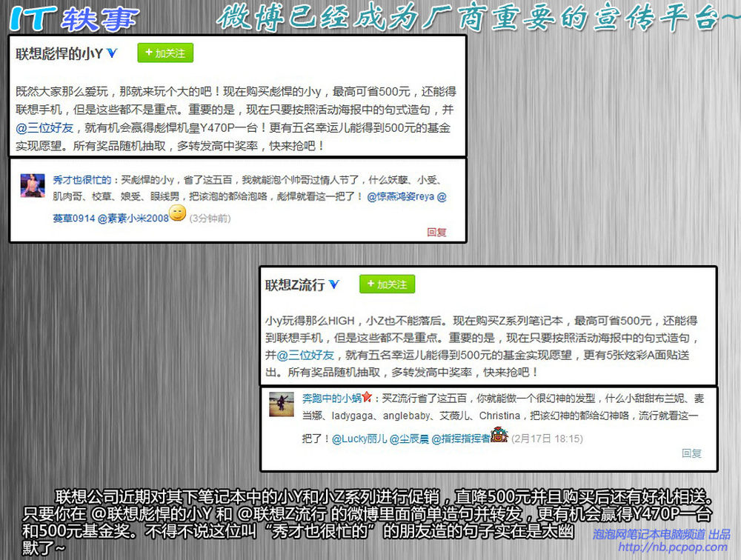
Task: Open @三位好友 mention in Z流行 post
Action: (305, 355)
